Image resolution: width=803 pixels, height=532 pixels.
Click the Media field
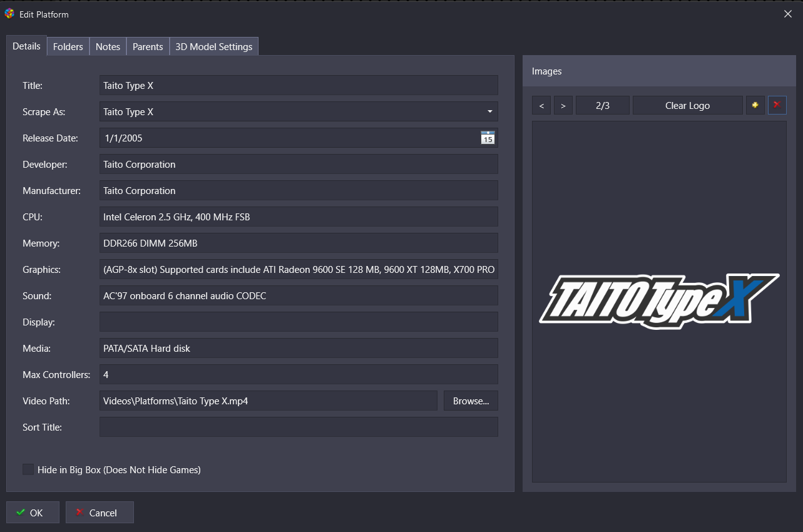tap(299, 348)
